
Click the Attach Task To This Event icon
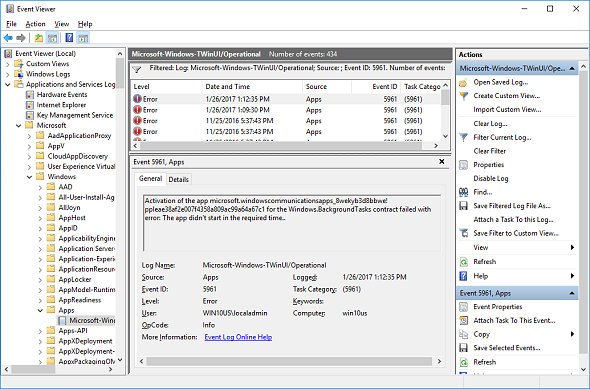(x=464, y=321)
